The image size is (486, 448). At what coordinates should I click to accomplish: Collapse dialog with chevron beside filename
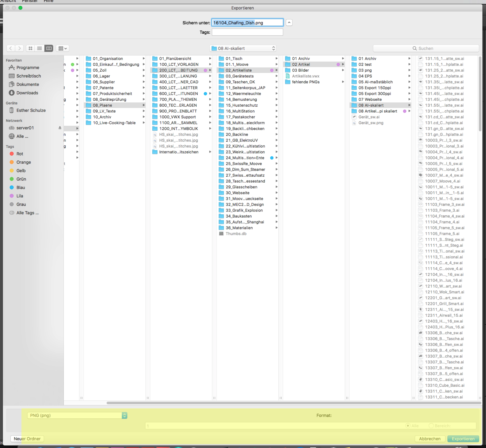point(289,23)
